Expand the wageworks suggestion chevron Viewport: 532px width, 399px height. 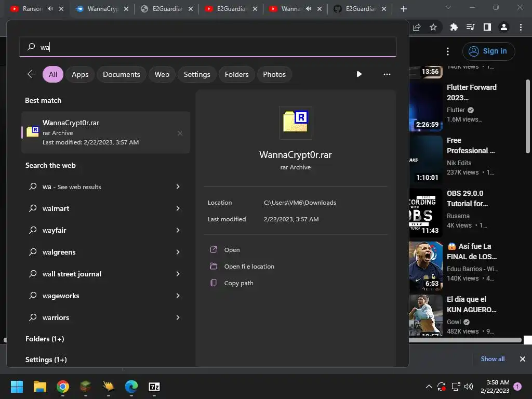[x=178, y=296]
